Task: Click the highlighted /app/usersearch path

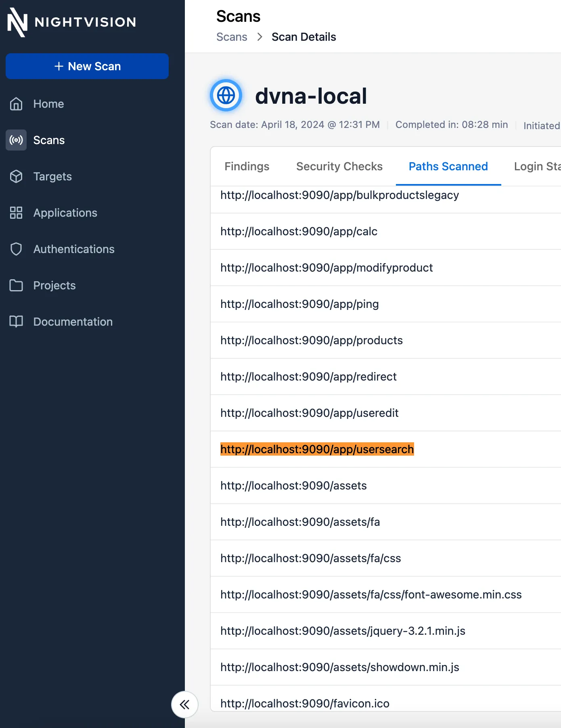Action: pyautogui.click(x=317, y=449)
